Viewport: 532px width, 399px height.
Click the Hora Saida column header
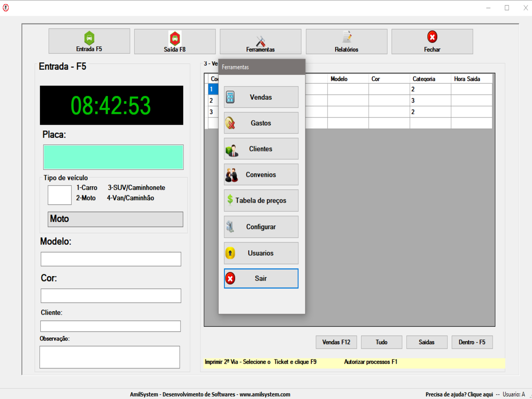point(471,79)
